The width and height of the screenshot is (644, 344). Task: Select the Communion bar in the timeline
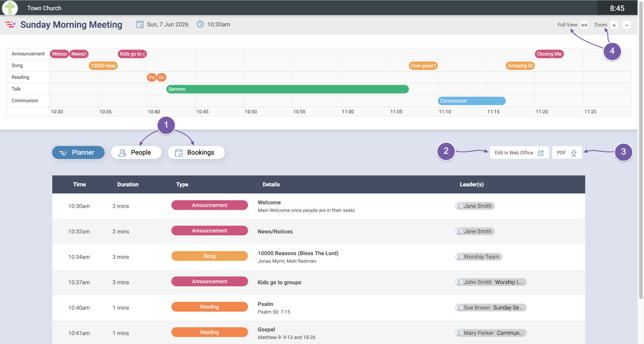click(x=472, y=101)
